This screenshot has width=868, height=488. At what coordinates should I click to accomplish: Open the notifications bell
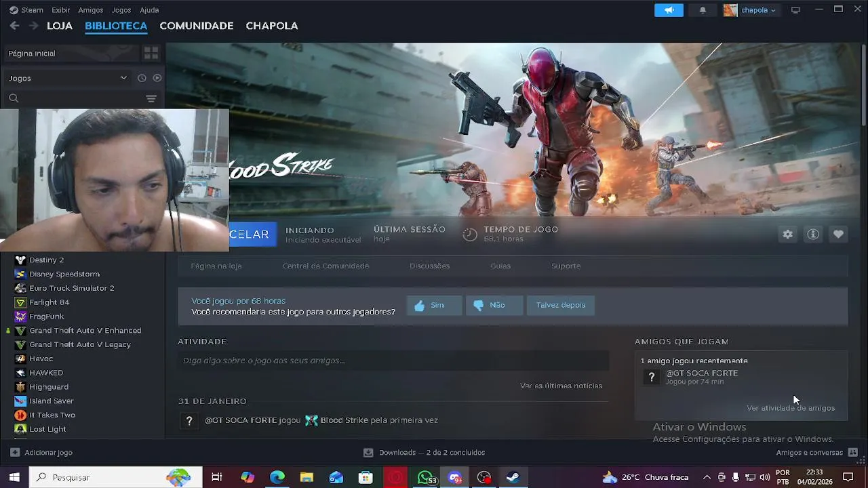pos(703,10)
